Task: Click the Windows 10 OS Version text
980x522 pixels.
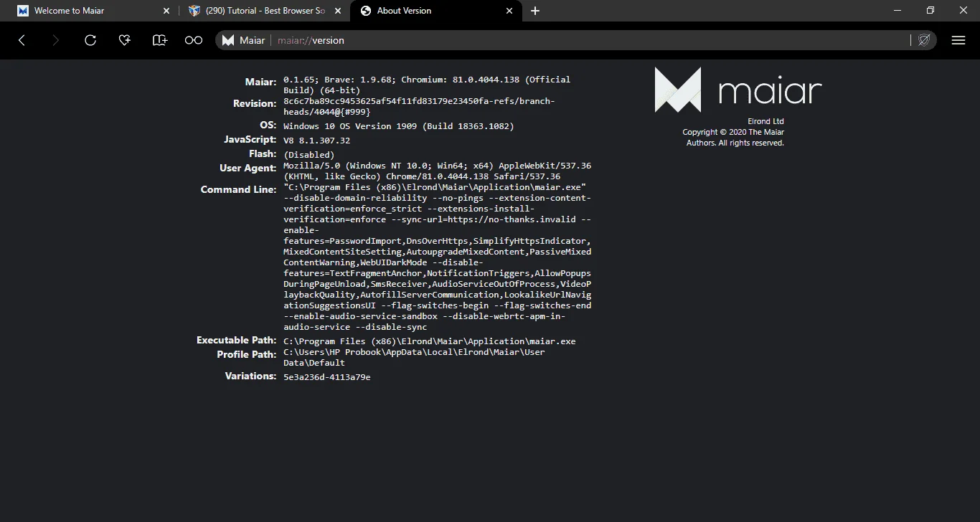Action: click(399, 126)
